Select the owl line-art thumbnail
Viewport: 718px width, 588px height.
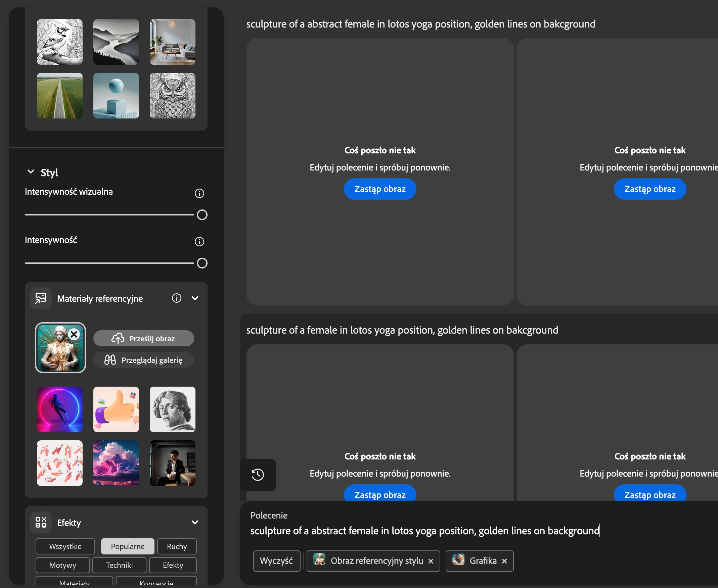(173, 96)
